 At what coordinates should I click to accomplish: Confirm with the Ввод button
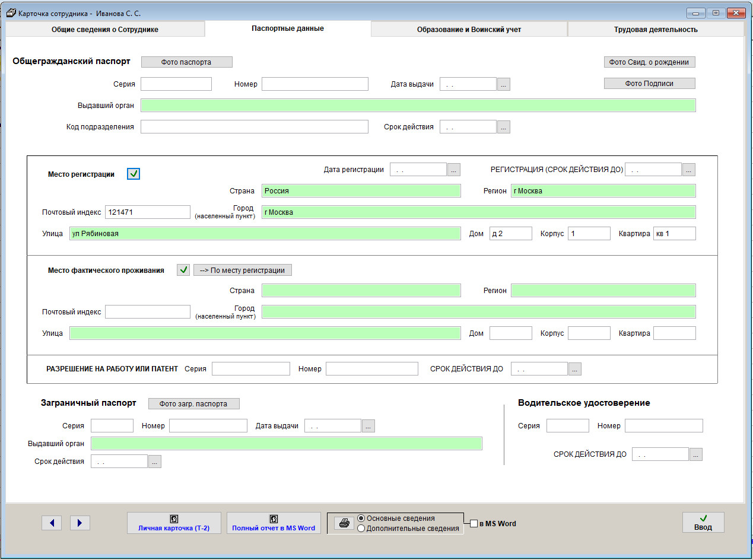pos(703,523)
